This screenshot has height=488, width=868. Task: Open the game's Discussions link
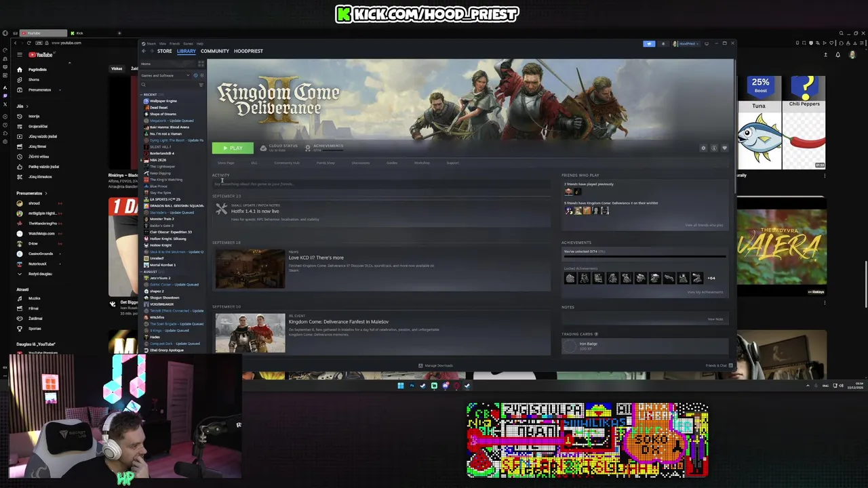(361, 163)
